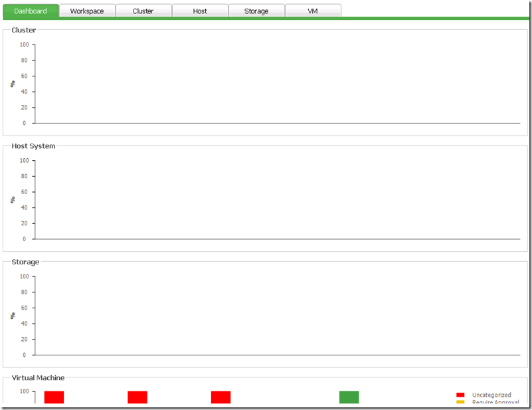Open the Storage tab
The image size is (532, 410).
(256, 11)
